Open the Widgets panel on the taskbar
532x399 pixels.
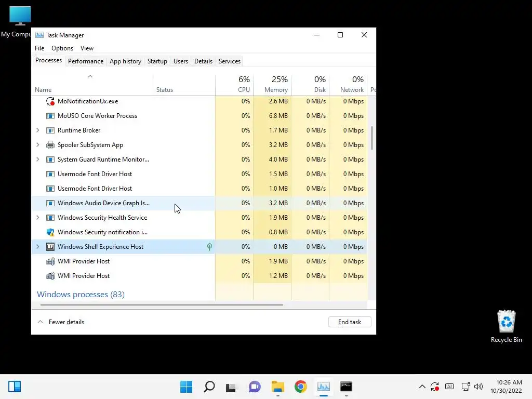(15, 387)
